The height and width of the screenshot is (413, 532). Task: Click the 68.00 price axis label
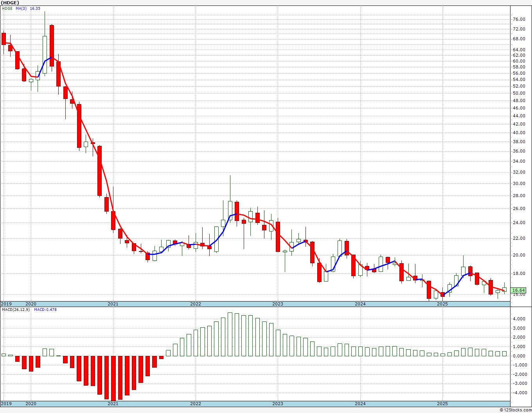pyautogui.click(x=519, y=39)
